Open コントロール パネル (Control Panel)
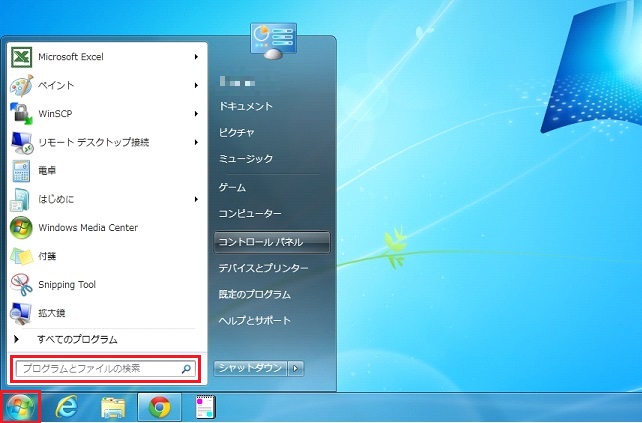The height and width of the screenshot is (423, 642). pos(272,242)
